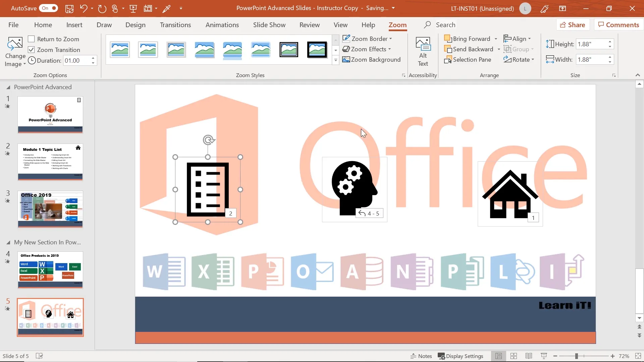644x362 pixels.
Task: Click the accessibility check icon in status bar
Action: pyautogui.click(x=39, y=356)
